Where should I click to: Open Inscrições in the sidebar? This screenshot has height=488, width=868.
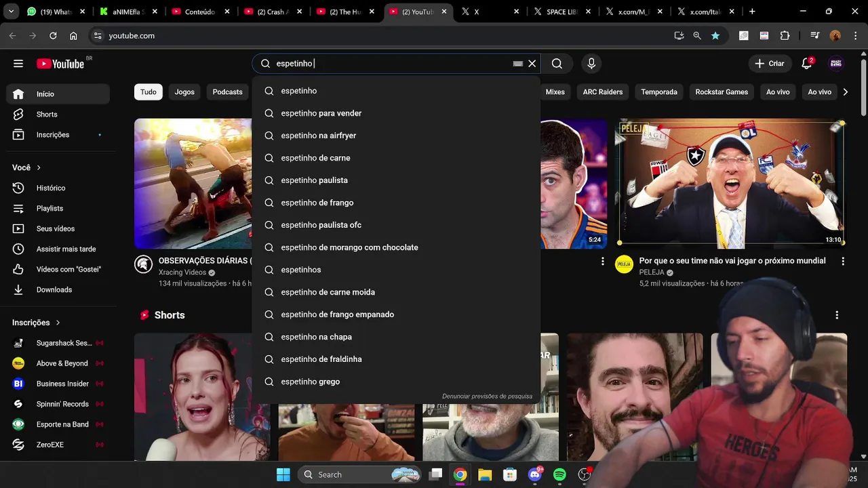click(x=58, y=135)
